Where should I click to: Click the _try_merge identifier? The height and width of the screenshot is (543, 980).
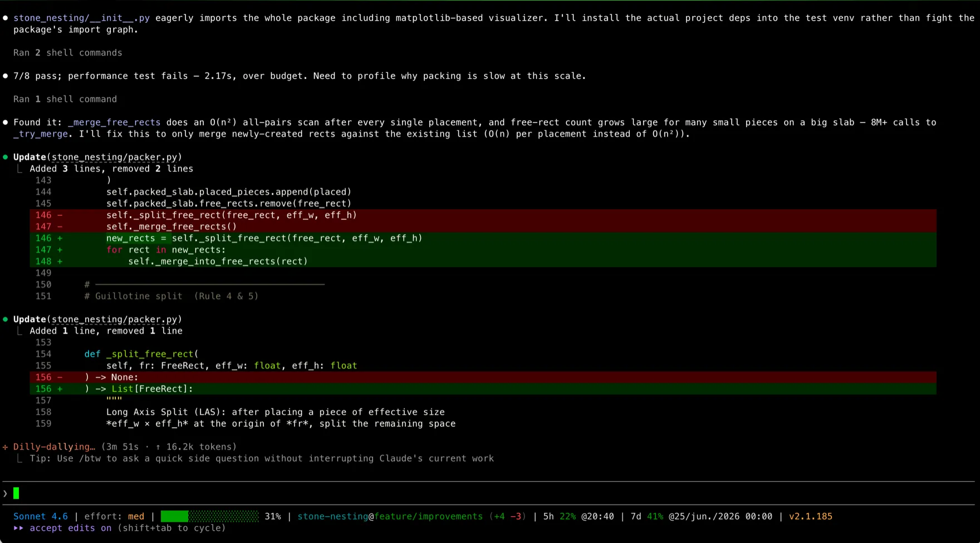coord(41,134)
